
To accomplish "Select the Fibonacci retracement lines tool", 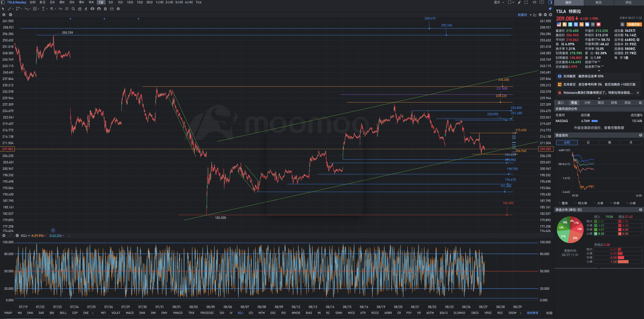I will click(35, 9).
